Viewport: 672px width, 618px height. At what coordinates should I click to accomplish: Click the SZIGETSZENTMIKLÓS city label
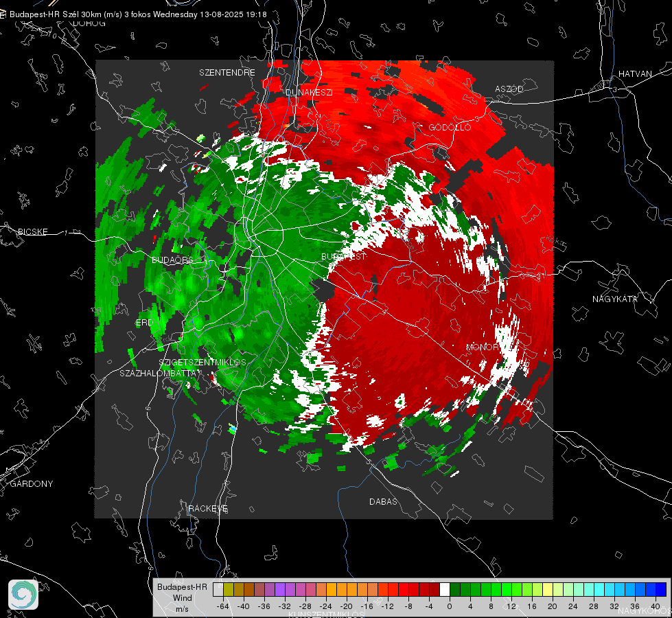coord(202,362)
